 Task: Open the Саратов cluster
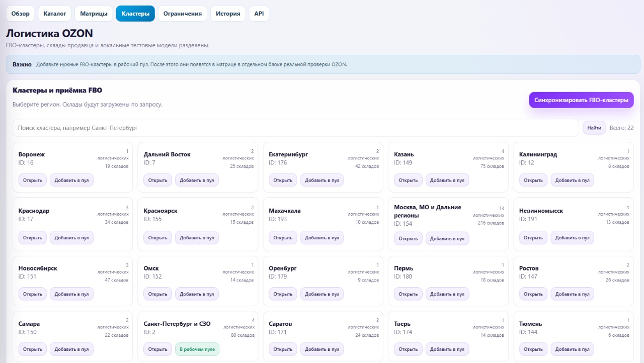(x=283, y=349)
